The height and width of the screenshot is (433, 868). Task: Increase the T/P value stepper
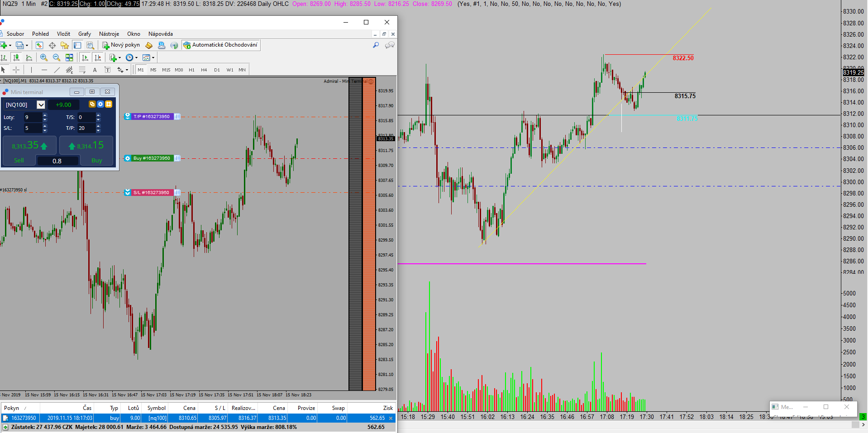[x=98, y=126]
